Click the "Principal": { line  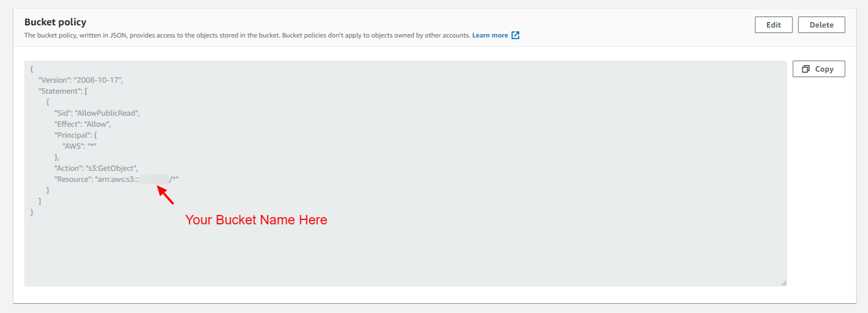pyautogui.click(x=76, y=135)
